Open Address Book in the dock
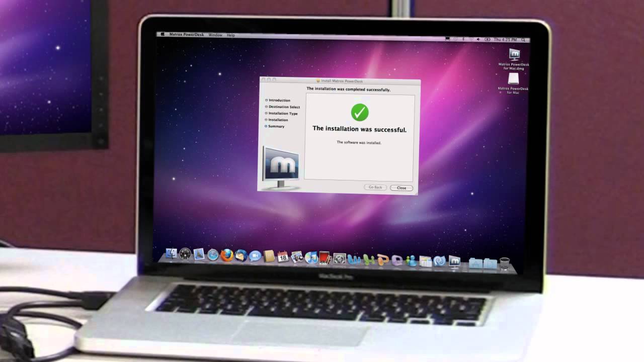The height and width of the screenshot is (362, 644). [x=269, y=256]
